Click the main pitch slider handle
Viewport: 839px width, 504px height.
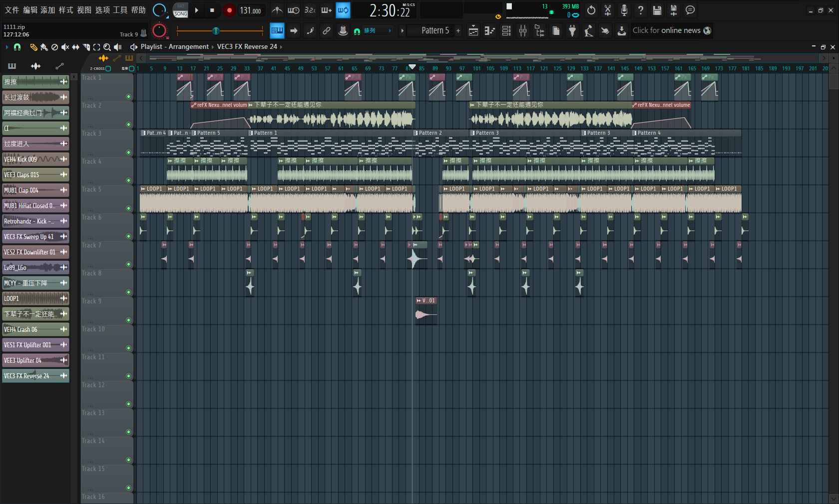[x=216, y=31]
